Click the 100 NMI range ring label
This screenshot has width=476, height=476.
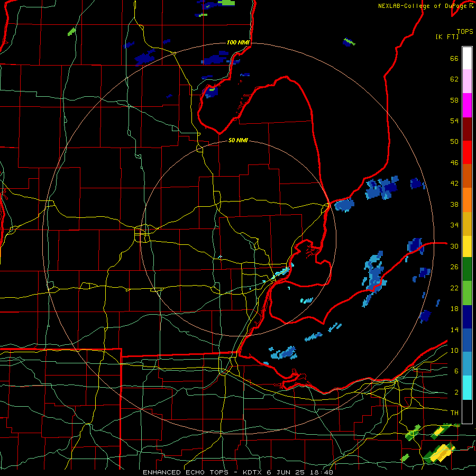point(237,42)
